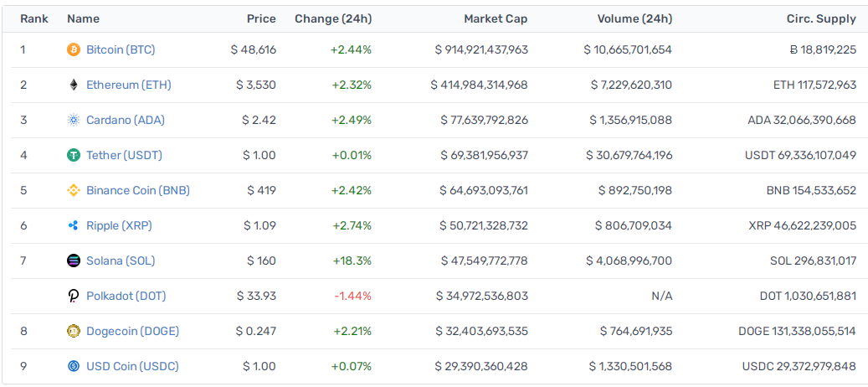
Task: Click the orange Bitcoin logo icon
Action: 74,49
